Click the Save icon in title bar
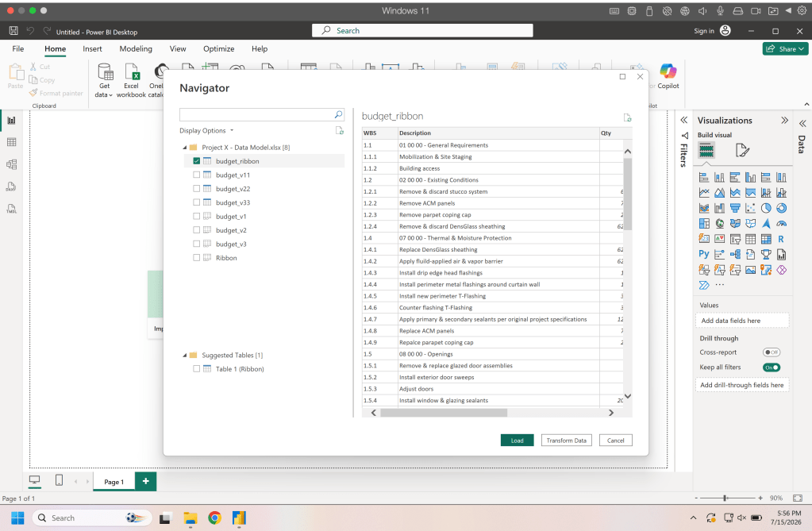Screen dimensions: 812x531 (13, 31)
